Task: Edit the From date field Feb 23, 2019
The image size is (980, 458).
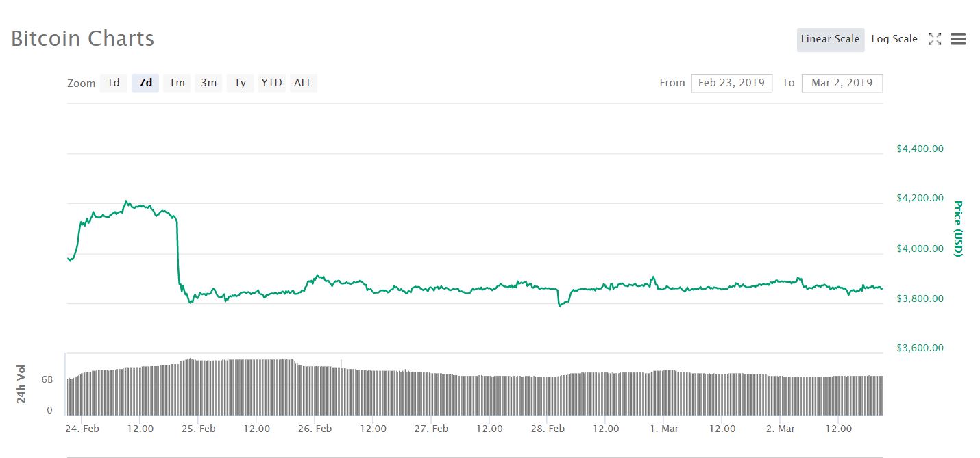Action: tap(731, 83)
